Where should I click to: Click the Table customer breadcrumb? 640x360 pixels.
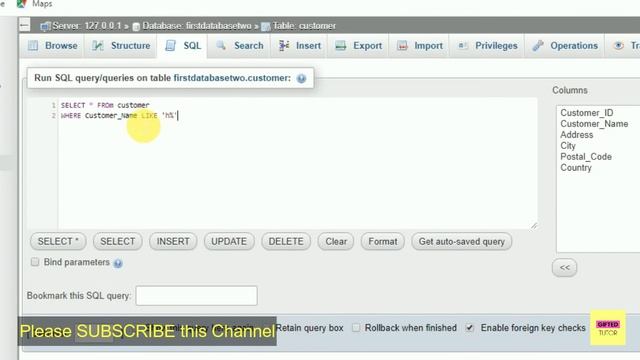pyautogui.click(x=304, y=26)
